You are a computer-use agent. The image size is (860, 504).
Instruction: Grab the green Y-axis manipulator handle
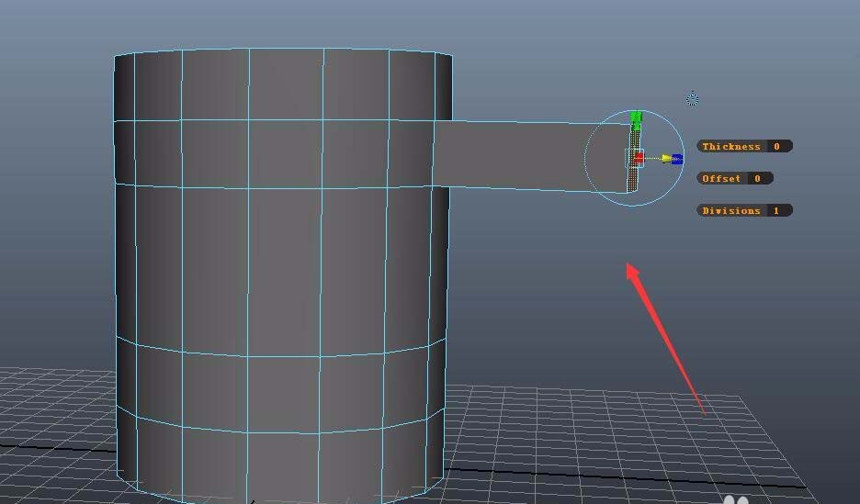[636, 117]
